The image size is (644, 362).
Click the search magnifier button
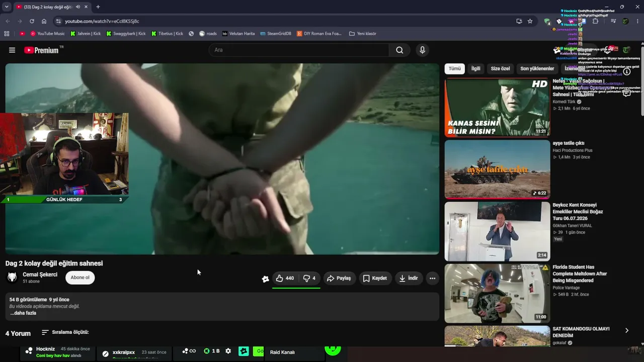(x=399, y=50)
